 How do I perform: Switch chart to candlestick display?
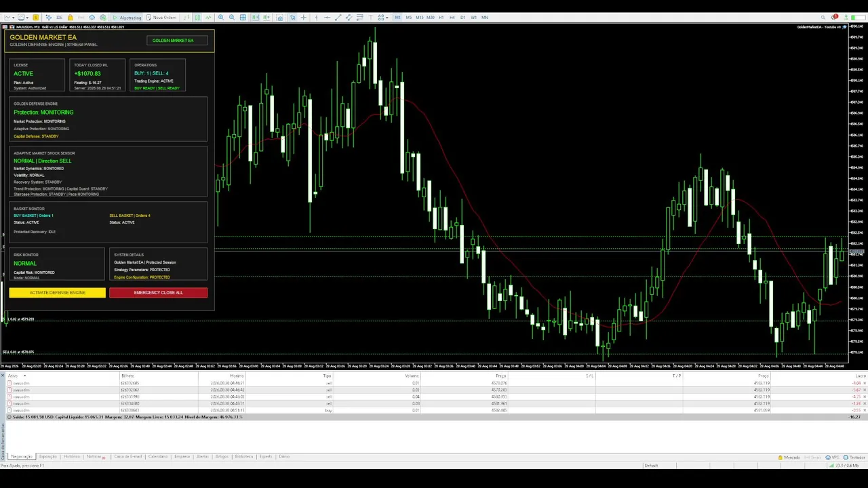197,18
